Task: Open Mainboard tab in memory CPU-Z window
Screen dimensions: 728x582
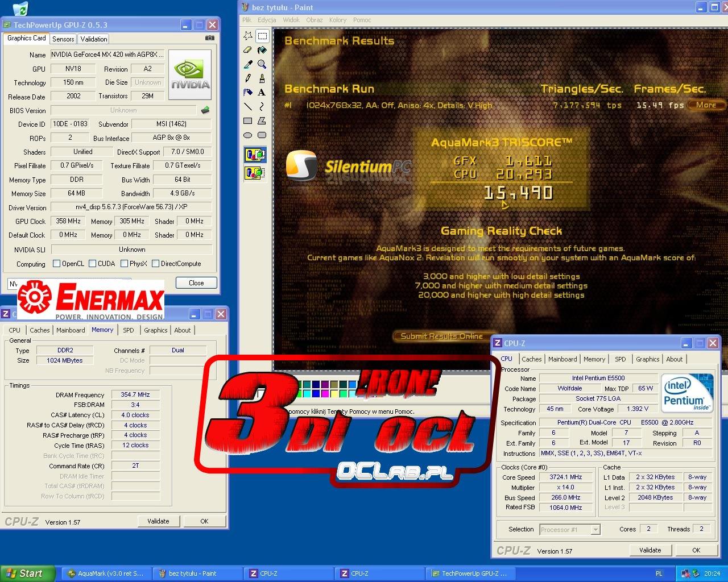Action: pyautogui.click(x=71, y=330)
